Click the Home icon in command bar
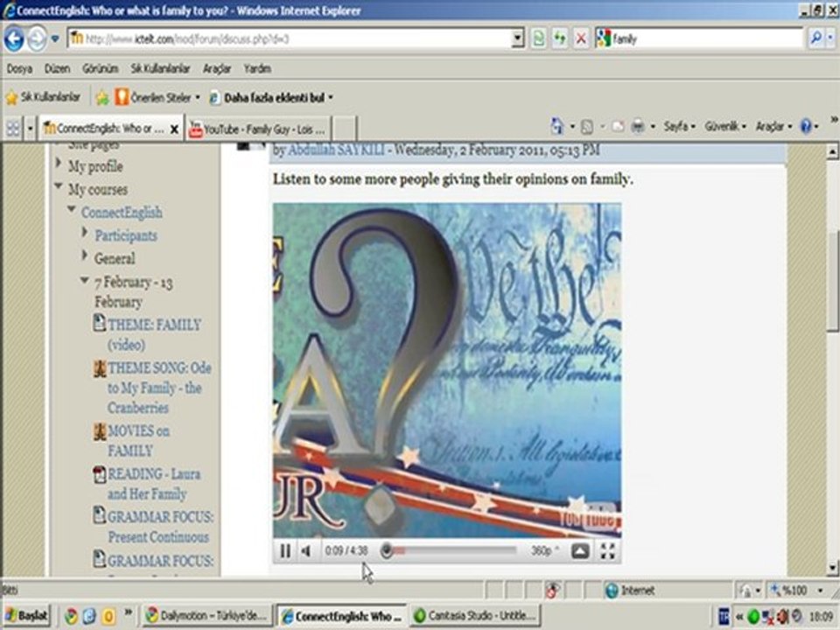This screenshot has height=630, width=840. point(557,126)
